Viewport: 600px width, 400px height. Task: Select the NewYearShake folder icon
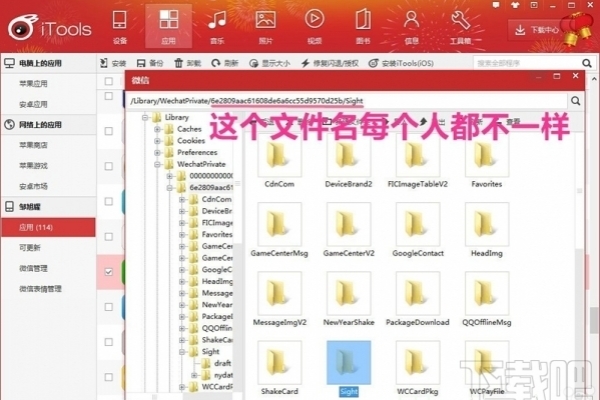tap(349, 293)
